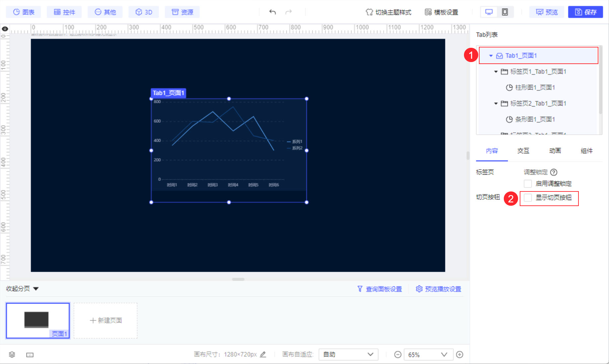Enable the 显示切页按钮 checkbox
This screenshot has width=609, height=364.
(528, 198)
